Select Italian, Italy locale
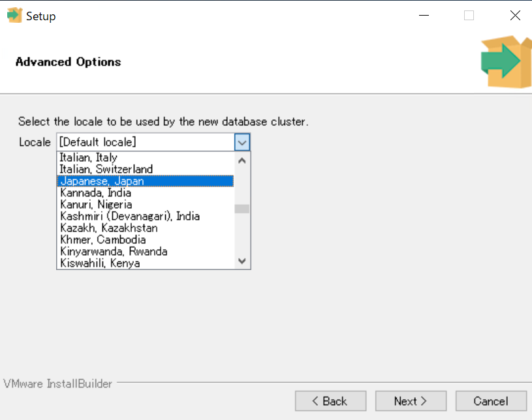This screenshot has height=420, width=532. point(146,157)
